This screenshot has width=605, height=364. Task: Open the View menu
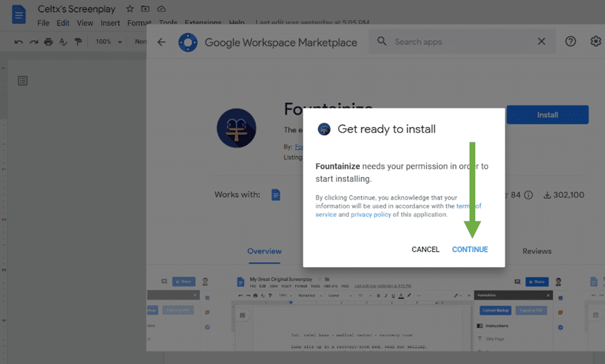click(85, 23)
